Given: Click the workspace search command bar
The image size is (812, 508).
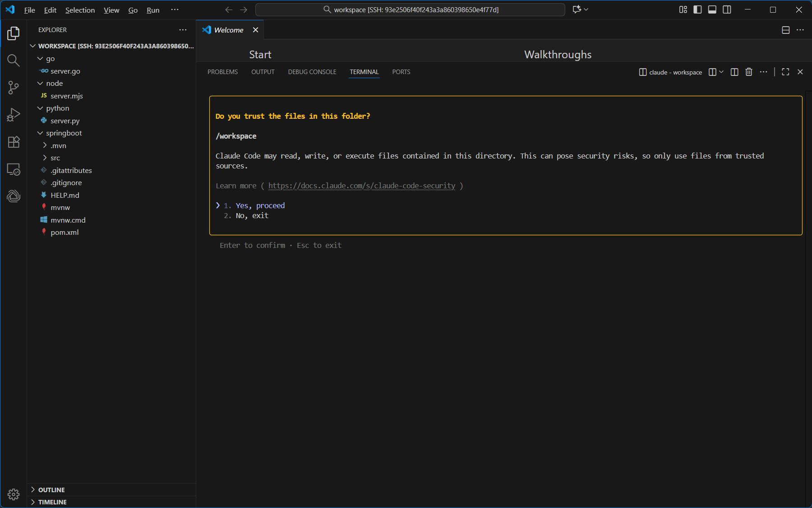Looking at the screenshot, I should point(410,10).
